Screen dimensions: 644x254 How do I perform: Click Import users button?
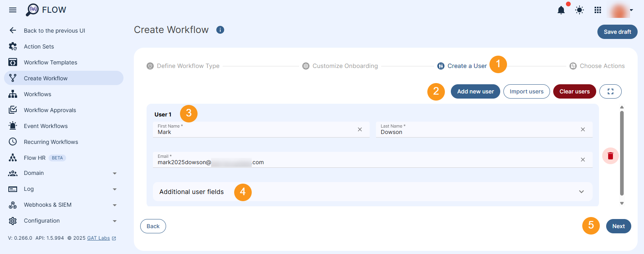click(527, 91)
